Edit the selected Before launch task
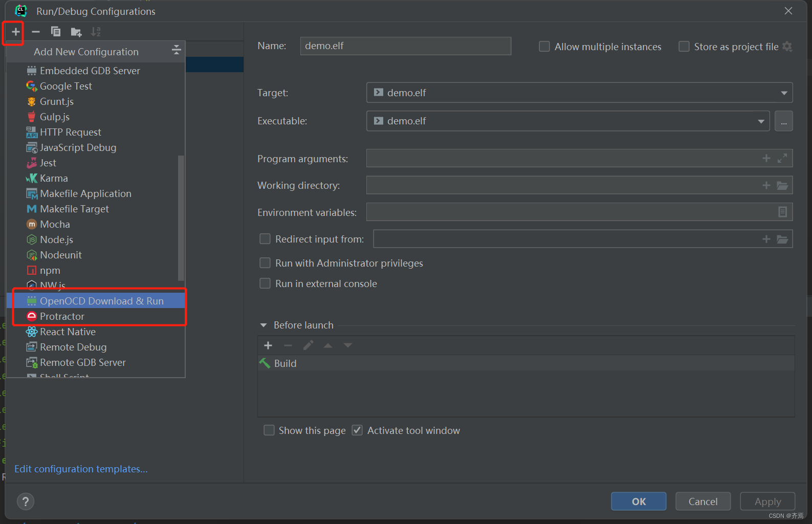Viewport: 812px width, 524px height. pos(308,345)
